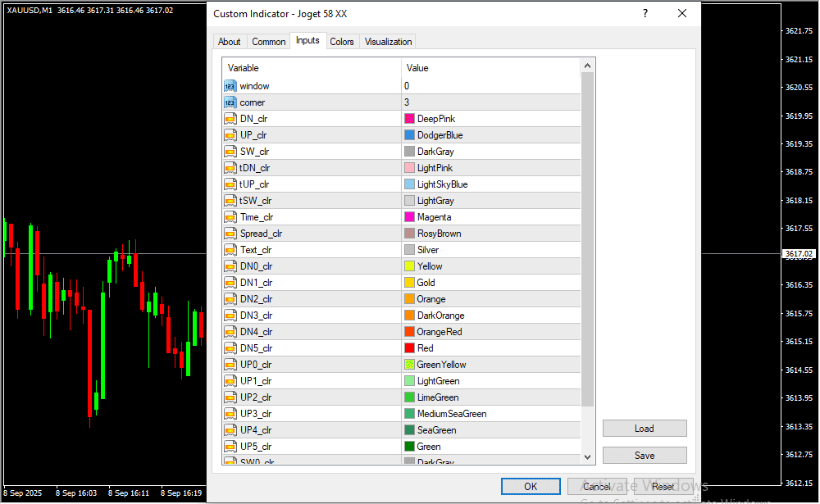
Task: Switch to the About tab
Action: pyautogui.click(x=230, y=42)
